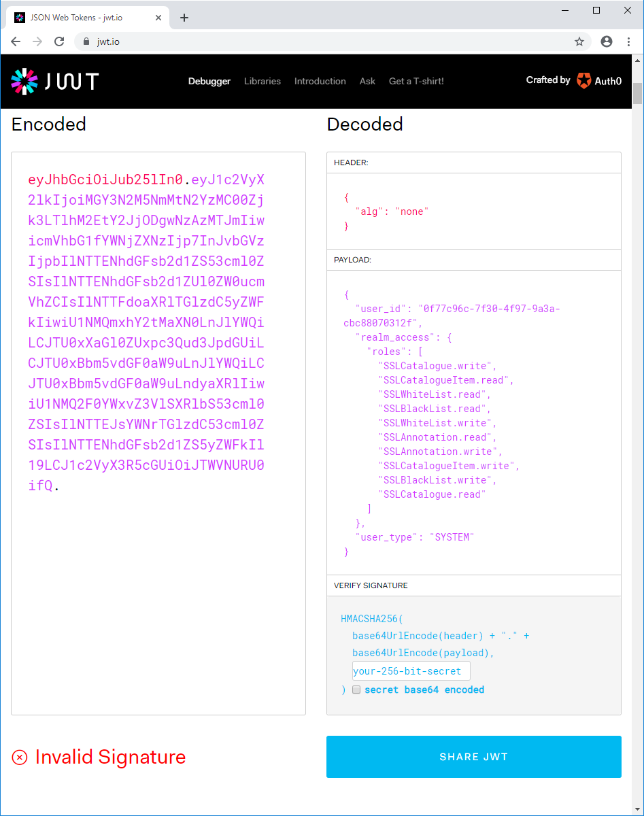Image resolution: width=644 pixels, height=816 pixels.
Task: Open the Introduction link
Action: pyautogui.click(x=320, y=81)
